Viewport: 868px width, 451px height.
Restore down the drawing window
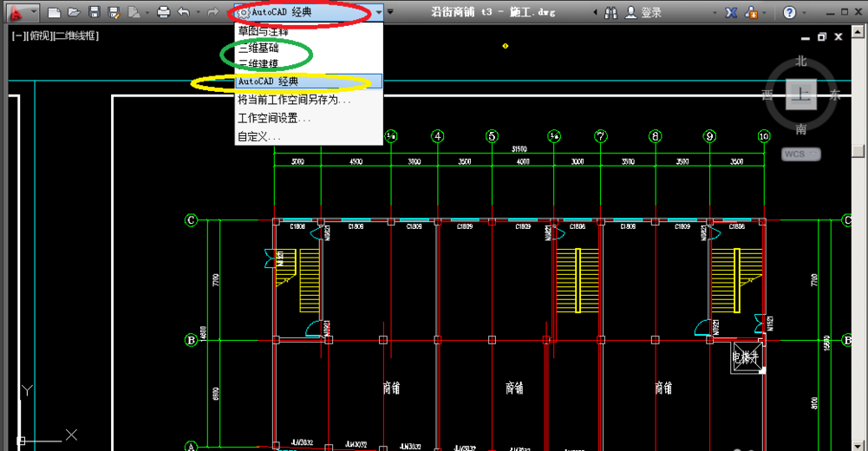pos(822,37)
